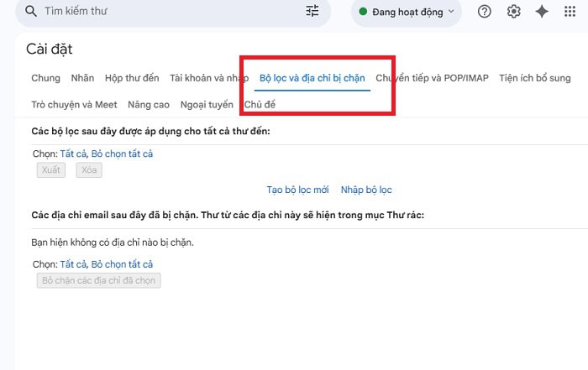This screenshot has width=588, height=370.
Task: Switch to the Nhãn tab
Action: 82,78
